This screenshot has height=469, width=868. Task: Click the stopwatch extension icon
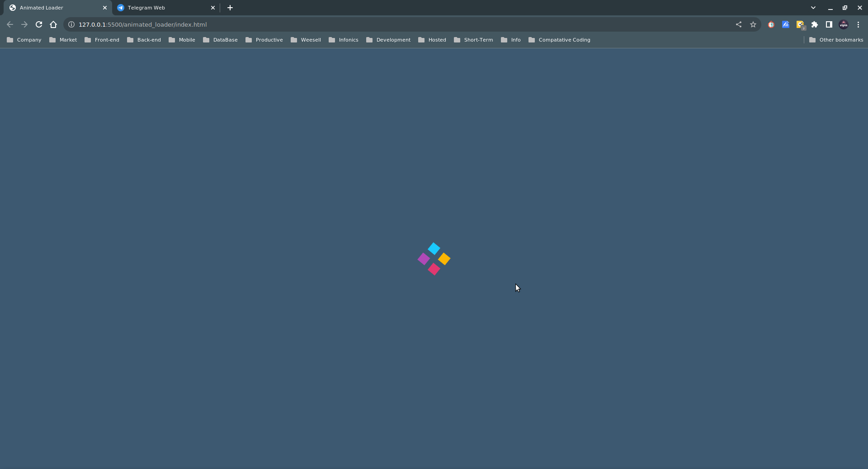771,24
